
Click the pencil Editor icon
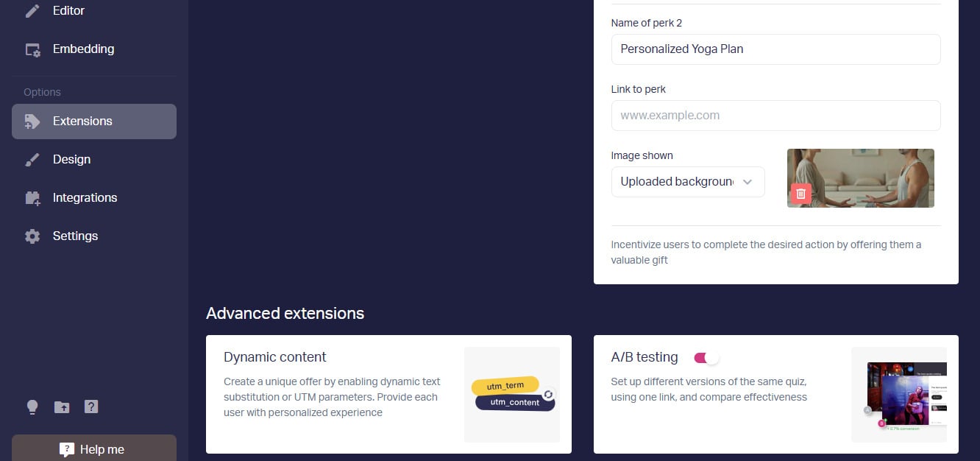pos(32,11)
